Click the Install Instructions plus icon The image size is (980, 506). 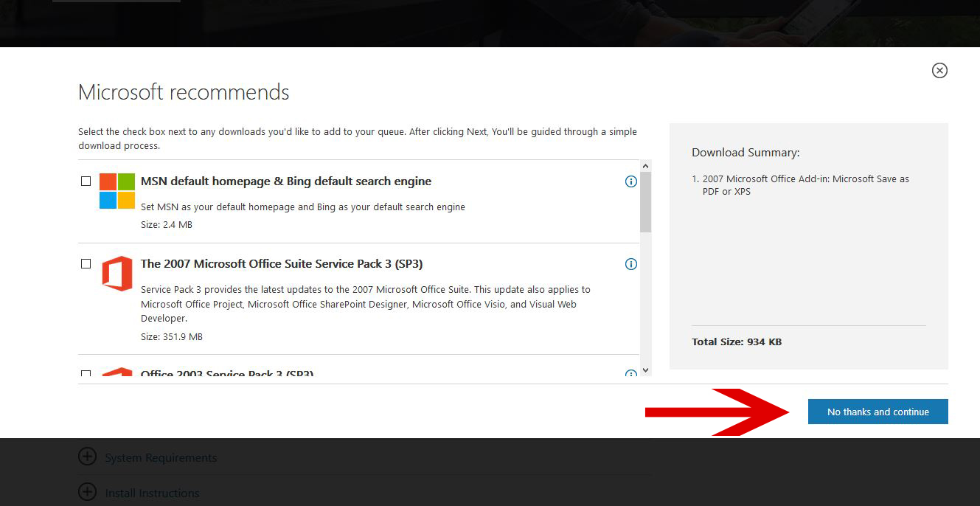87,492
